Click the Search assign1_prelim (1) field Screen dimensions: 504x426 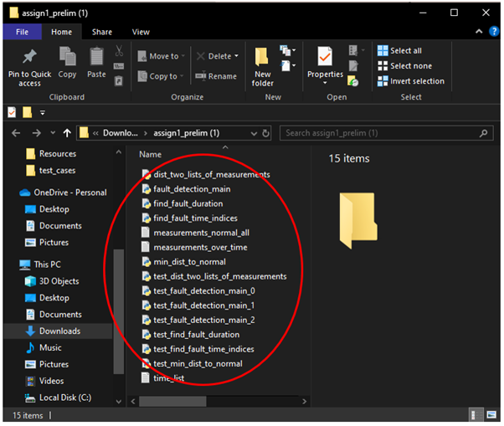click(x=386, y=133)
